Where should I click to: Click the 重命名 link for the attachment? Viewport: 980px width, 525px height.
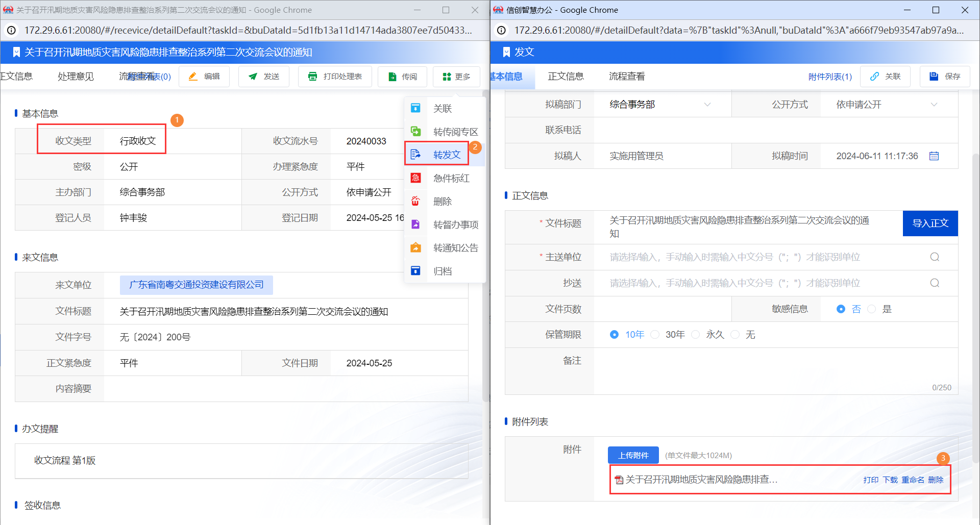(913, 480)
